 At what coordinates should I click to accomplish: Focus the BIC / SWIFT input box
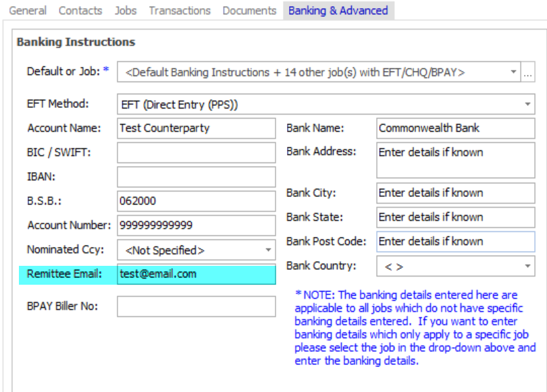(196, 152)
